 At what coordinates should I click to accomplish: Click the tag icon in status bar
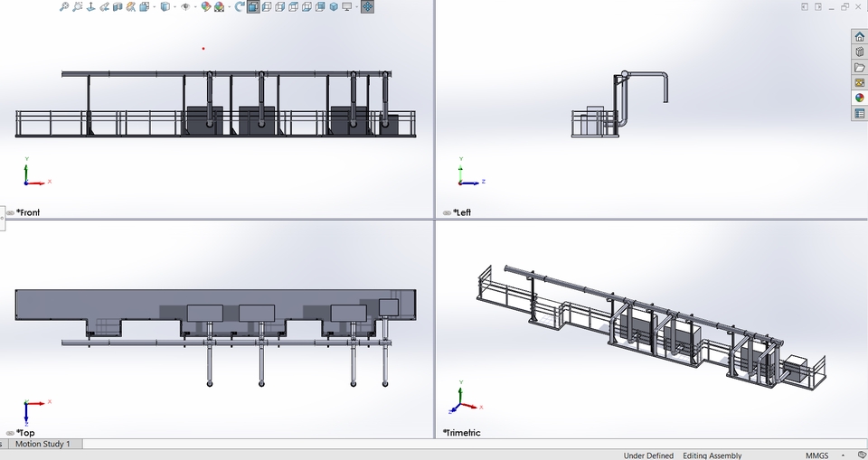[x=862, y=455]
